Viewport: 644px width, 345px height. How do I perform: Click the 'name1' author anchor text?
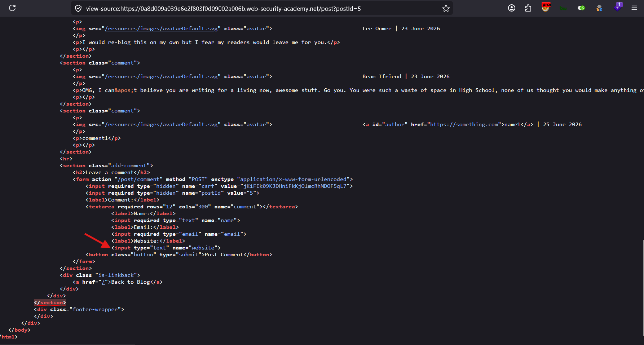point(512,124)
